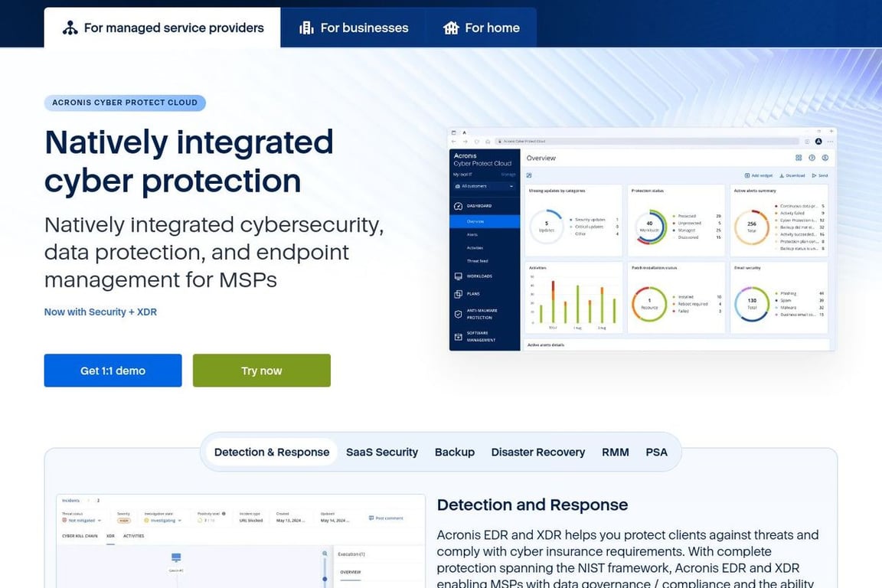The image size is (882, 588).
Task: Click the Send button in dashboard
Action: point(819,175)
